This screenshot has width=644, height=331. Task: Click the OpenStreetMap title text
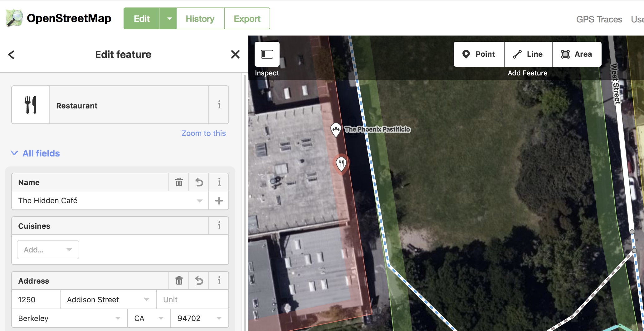point(69,18)
